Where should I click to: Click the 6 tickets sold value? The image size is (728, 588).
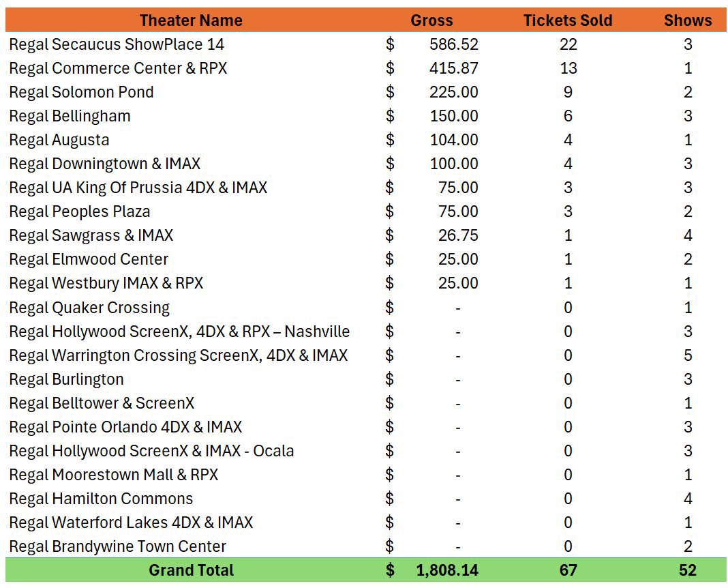pos(568,116)
